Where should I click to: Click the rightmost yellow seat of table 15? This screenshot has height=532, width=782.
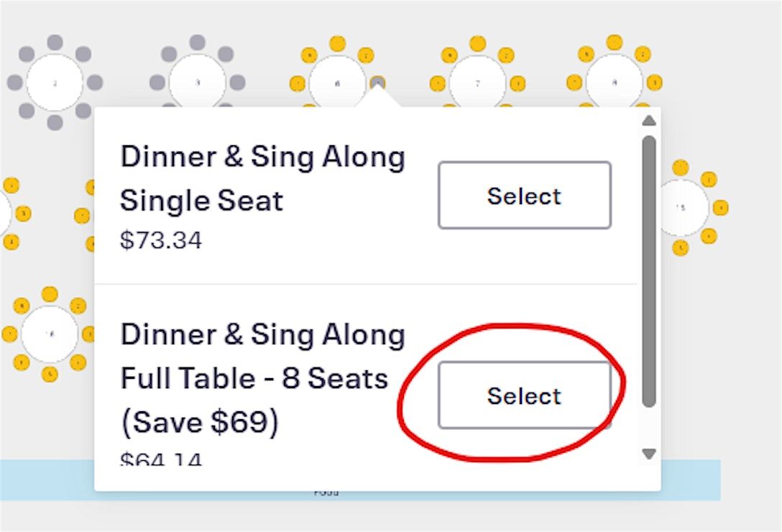click(721, 208)
